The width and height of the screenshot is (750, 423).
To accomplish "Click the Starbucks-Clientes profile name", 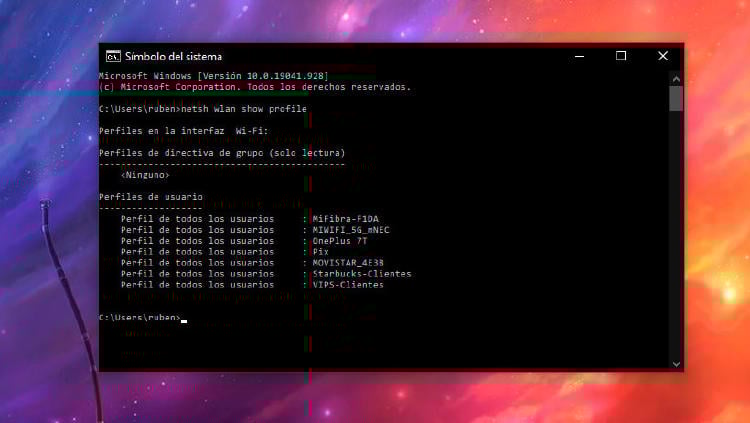I will point(362,274).
